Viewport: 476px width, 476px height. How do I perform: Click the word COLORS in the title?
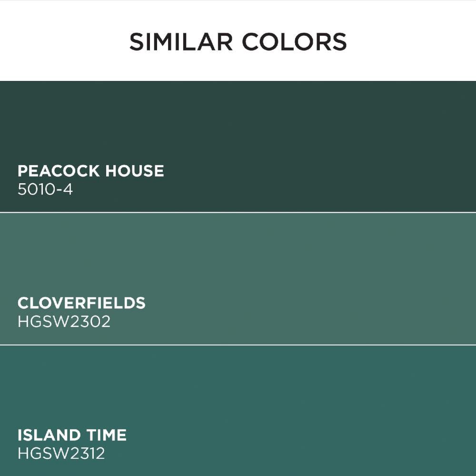tap(294, 41)
